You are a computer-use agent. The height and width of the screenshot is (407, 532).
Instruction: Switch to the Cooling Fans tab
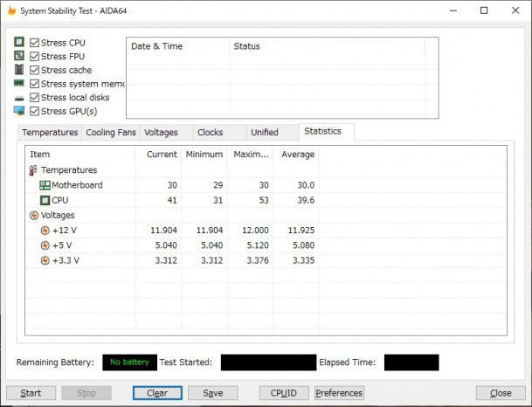(x=110, y=133)
